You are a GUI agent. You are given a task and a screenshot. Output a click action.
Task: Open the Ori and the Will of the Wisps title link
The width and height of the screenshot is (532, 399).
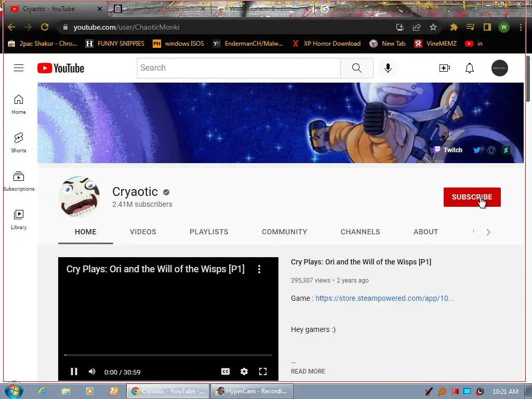pyautogui.click(x=361, y=262)
